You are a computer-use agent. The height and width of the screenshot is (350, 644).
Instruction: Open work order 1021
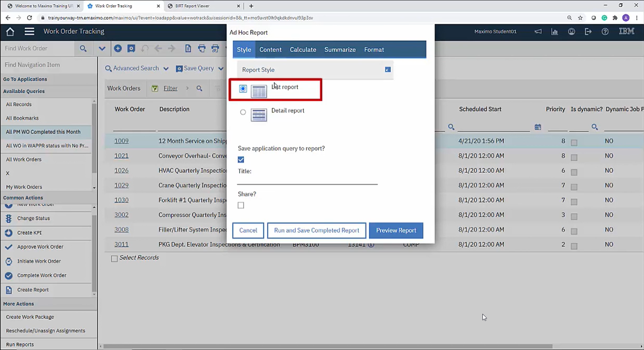coord(121,155)
